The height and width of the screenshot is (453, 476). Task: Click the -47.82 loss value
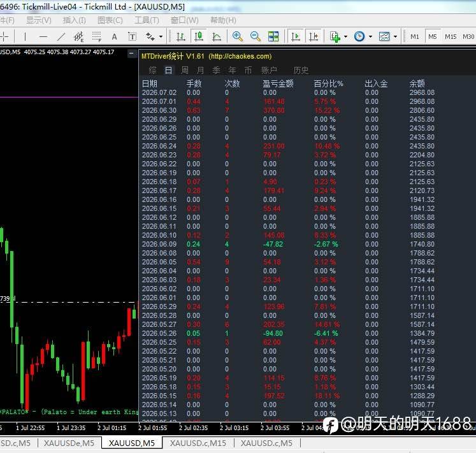click(x=273, y=244)
